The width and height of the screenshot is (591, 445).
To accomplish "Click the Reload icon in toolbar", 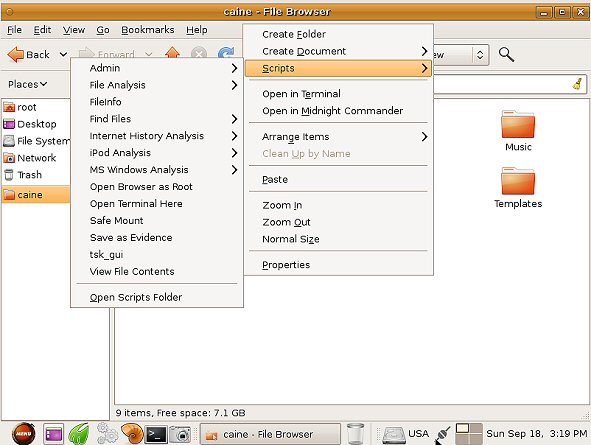I will coord(226,53).
